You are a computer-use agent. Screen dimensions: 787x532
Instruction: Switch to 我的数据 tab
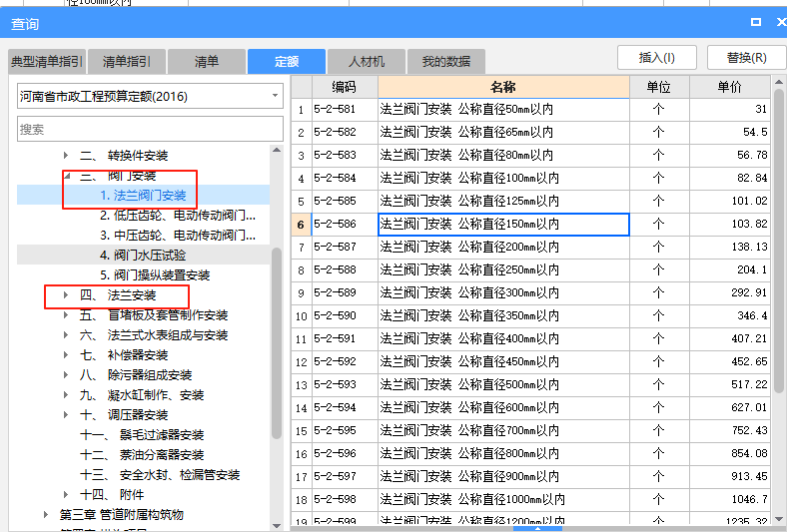point(446,62)
